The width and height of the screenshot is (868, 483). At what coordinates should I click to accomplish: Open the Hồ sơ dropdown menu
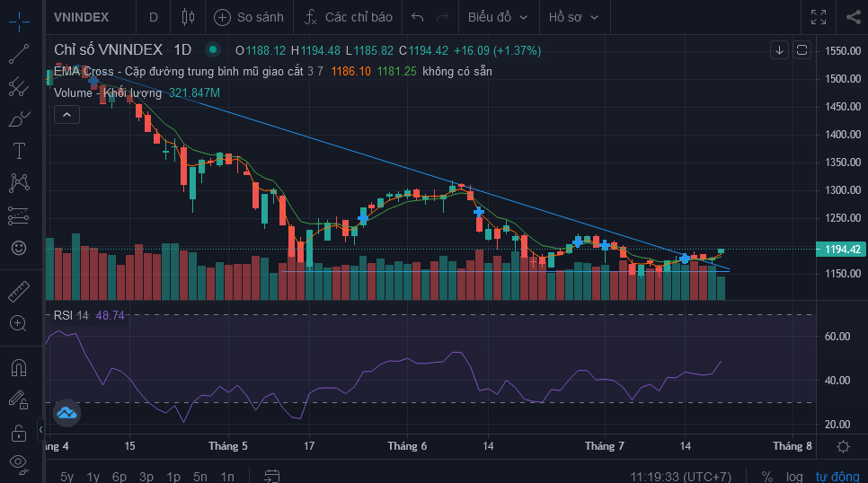(573, 17)
